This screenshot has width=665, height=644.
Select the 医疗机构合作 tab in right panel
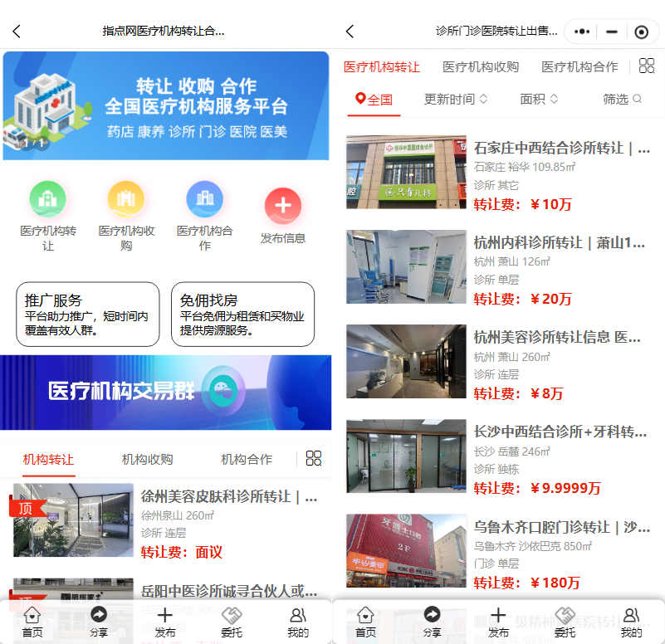[x=579, y=66]
